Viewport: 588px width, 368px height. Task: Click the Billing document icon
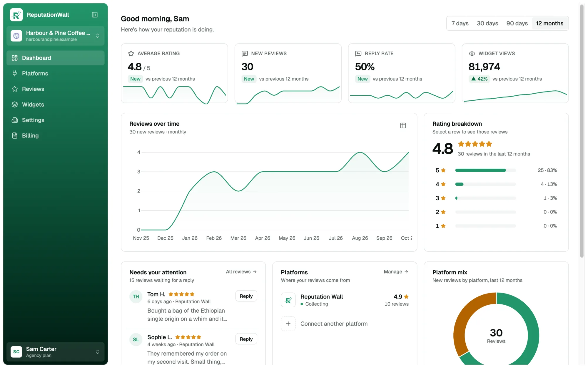(15, 136)
